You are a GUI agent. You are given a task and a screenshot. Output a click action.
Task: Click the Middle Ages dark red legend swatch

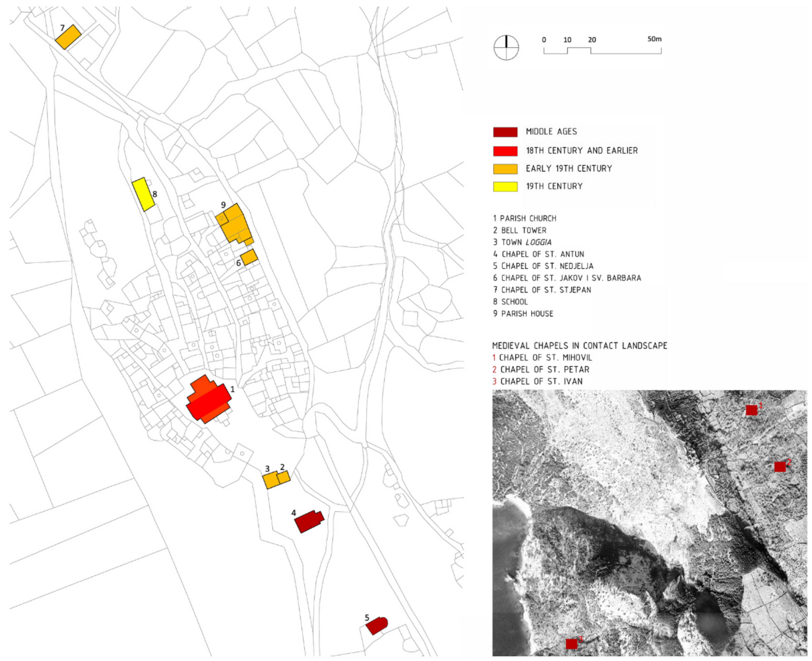point(505,132)
